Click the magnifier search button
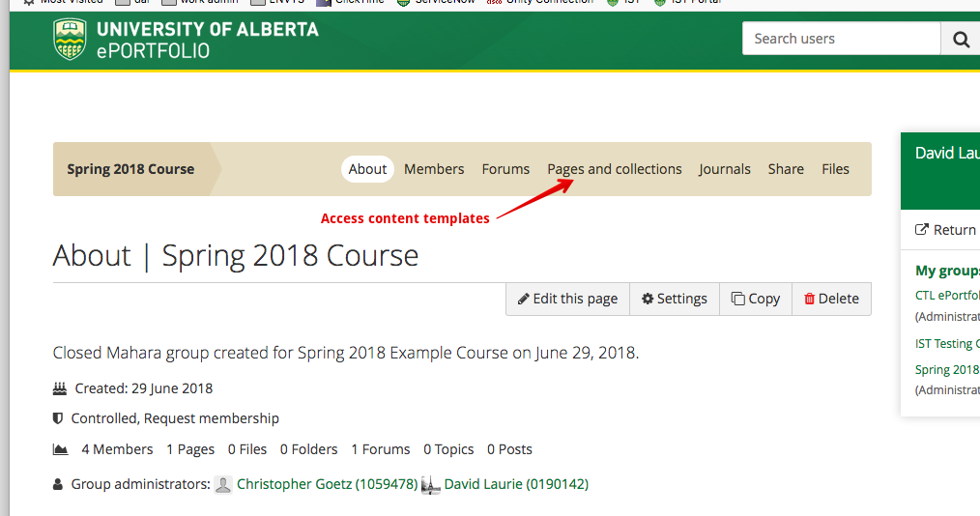The width and height of the screenshot is (980, 516). coord(961,39)
